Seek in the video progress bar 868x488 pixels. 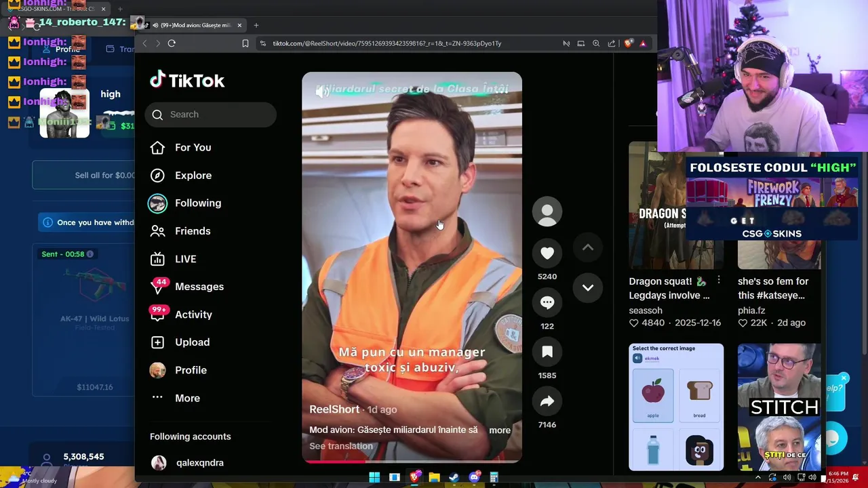click(412, 462)
